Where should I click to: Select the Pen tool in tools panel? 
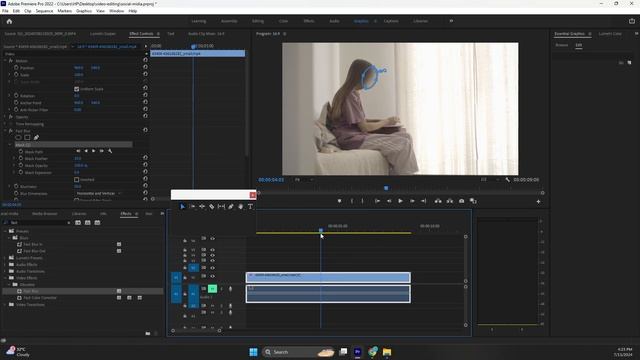tap(231, 207)
